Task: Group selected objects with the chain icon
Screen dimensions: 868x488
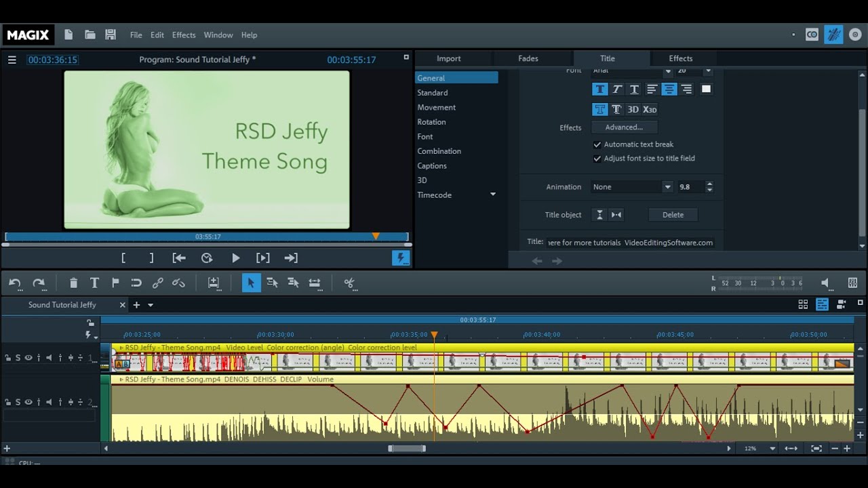Action: click(157, 283)
